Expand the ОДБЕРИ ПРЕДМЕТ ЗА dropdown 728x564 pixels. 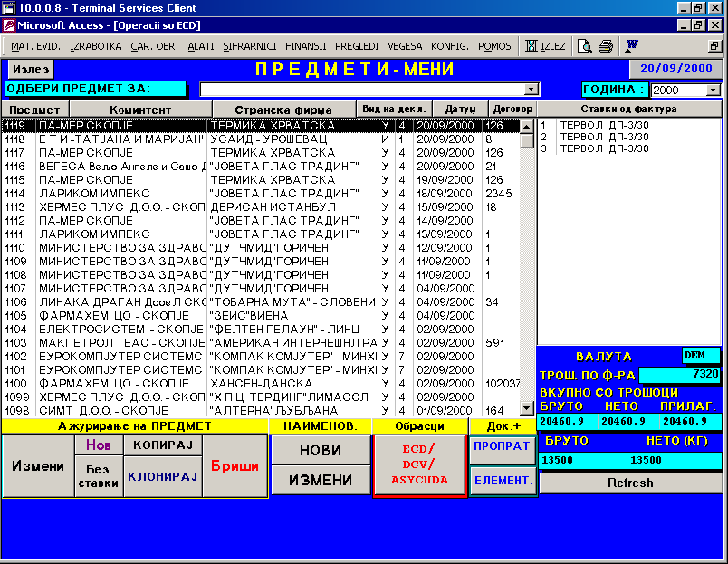click(x=532, y=90)
